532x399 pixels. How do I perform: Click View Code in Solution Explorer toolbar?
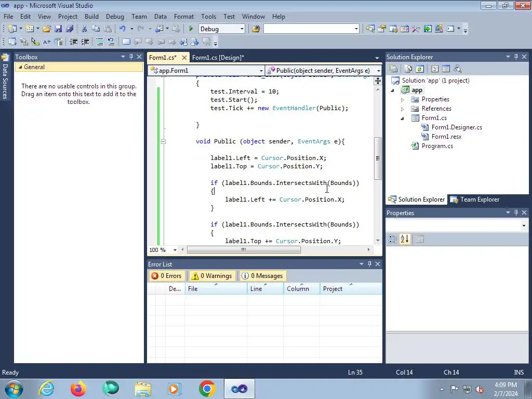tap(435, 69)
